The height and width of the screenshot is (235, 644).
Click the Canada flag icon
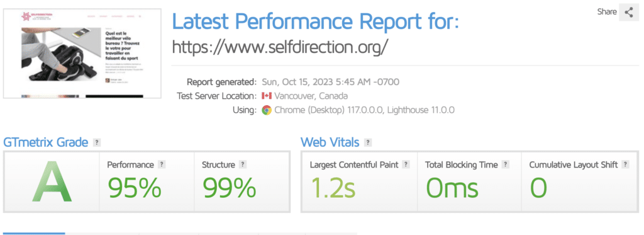pyautogui.click(x=267, y=96)
